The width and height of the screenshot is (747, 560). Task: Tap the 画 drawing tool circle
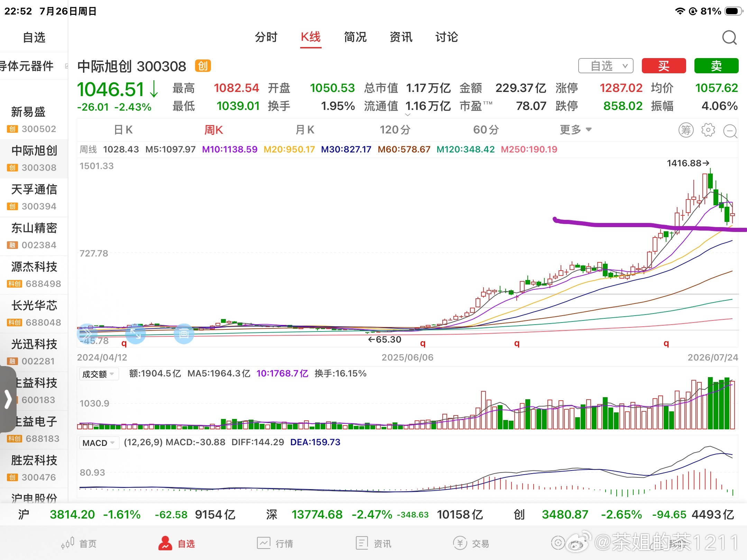pyautogui.click(x=184, y=334)
